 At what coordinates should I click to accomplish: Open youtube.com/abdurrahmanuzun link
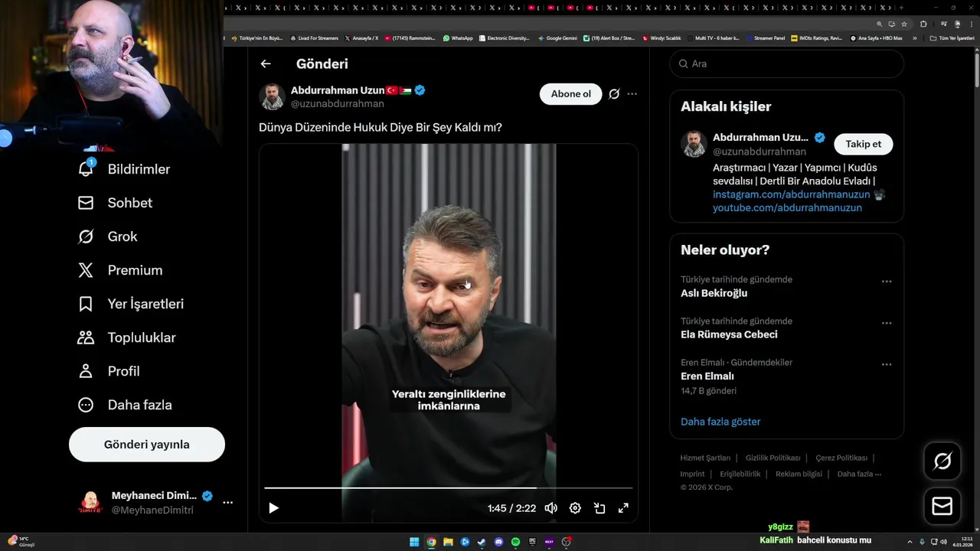[787, 208]
